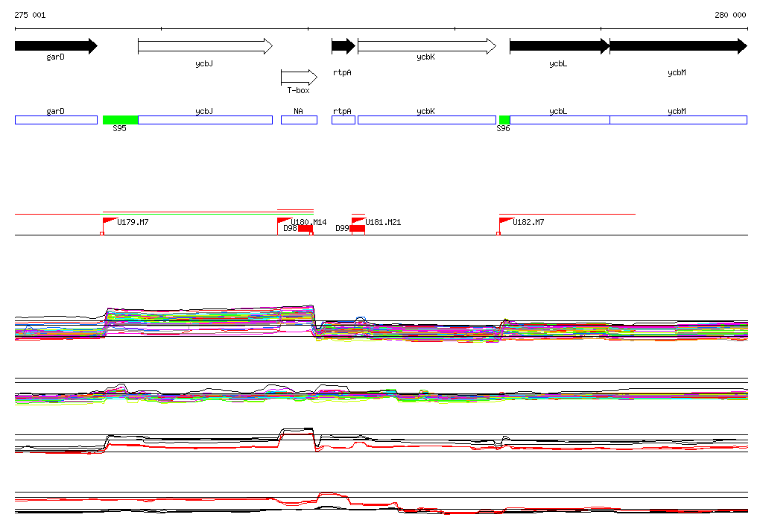Click the green S96 segment
Viewport: 763px width, 532px height.
(x=504, y=120)
